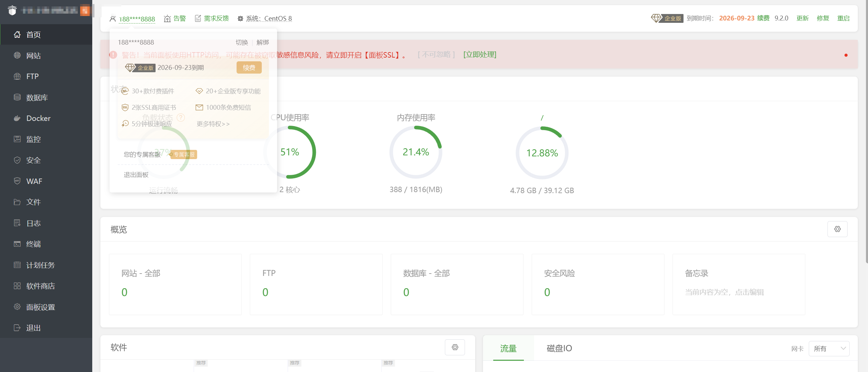Screen dimensions: 868x372
Task: Click the 1000条免费短信 feature item
Action: click(223, 107)
